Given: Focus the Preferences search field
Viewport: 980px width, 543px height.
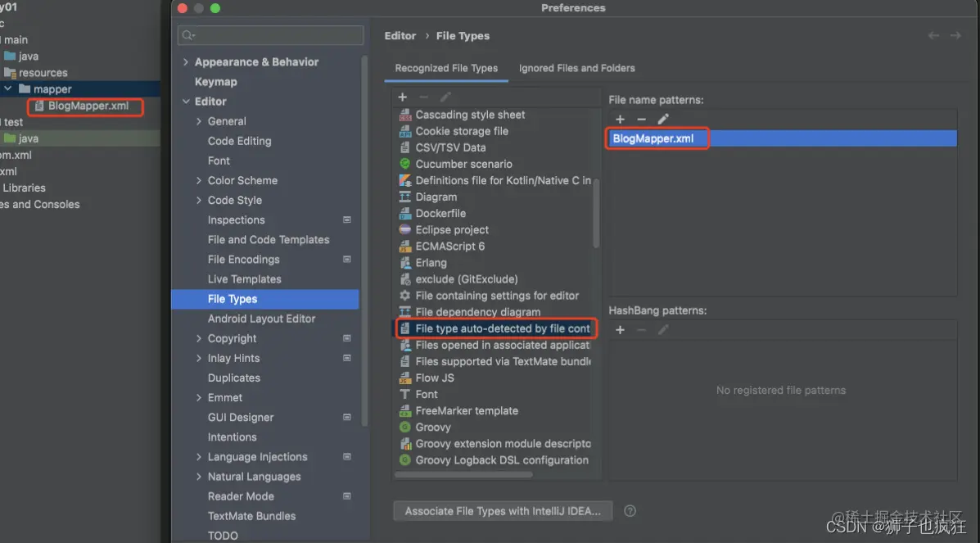Looking at the screenshot, I should [x=271, y=36].
